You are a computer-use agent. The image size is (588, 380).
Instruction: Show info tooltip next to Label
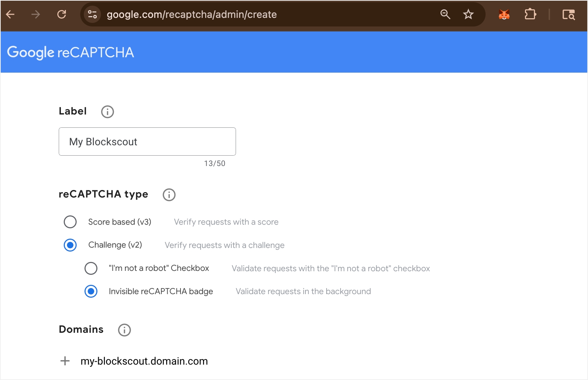107,112
